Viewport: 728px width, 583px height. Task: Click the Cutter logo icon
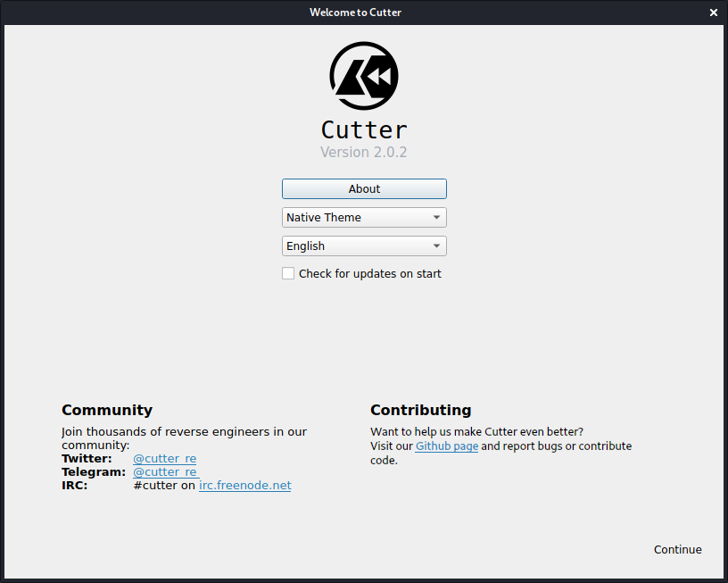(364, 76)
